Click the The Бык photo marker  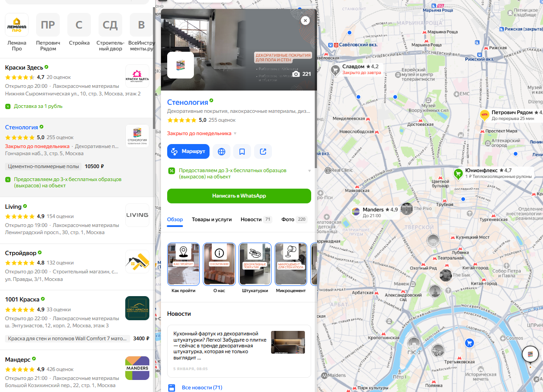point(446,275)
